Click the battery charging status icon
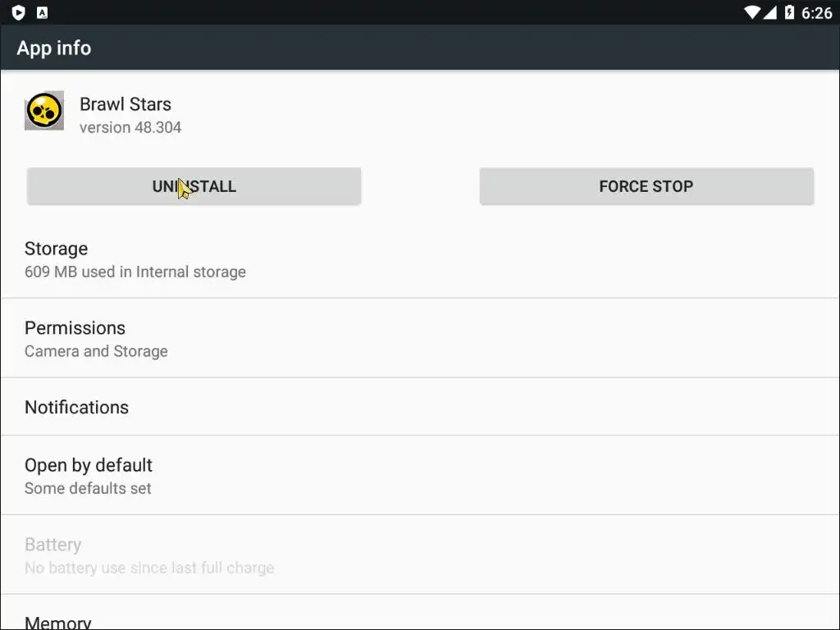 click(789, 12)
